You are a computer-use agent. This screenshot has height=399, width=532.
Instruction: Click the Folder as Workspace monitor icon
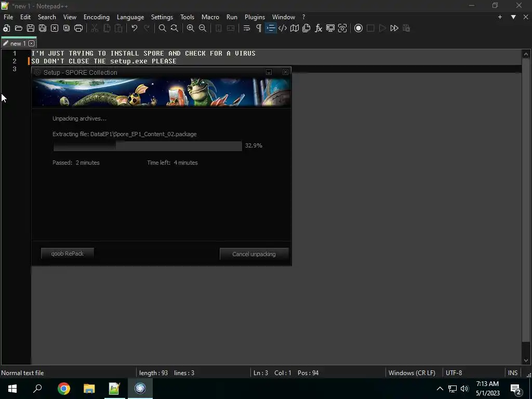(x=330, y=28)
